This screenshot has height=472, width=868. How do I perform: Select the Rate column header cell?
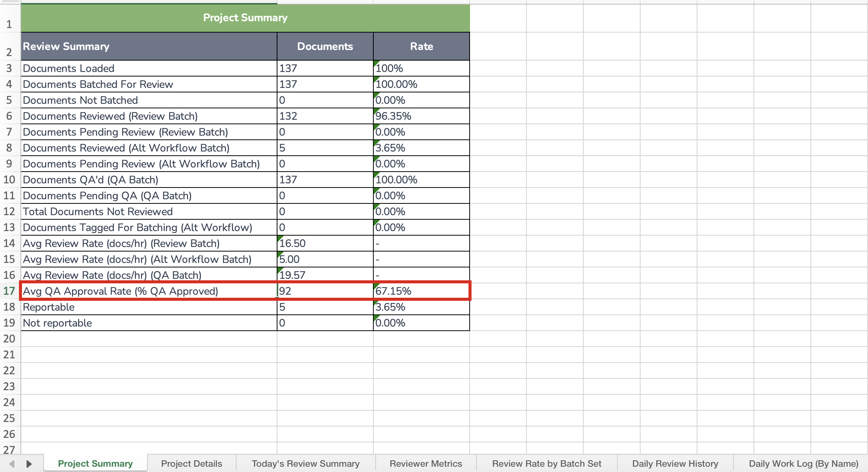[x=421, y=46]
